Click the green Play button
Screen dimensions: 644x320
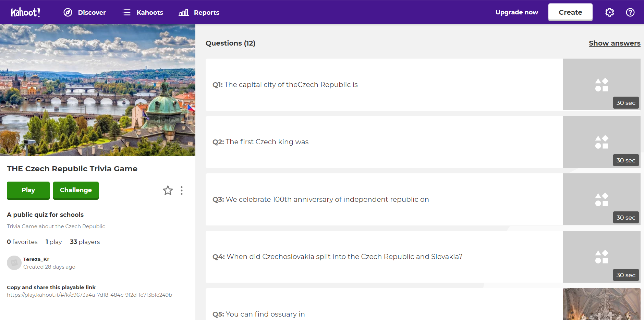(28, 190)
